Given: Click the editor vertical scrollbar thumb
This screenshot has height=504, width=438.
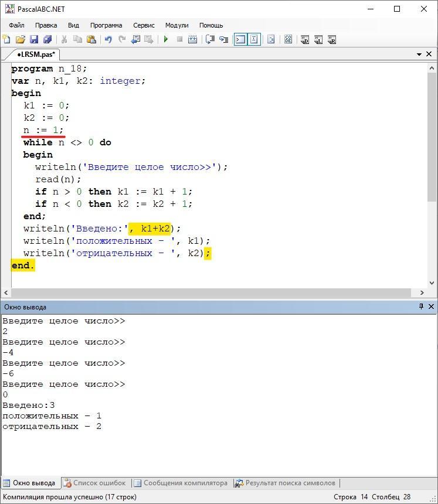Looking at the screenshot, I should 432,137.
